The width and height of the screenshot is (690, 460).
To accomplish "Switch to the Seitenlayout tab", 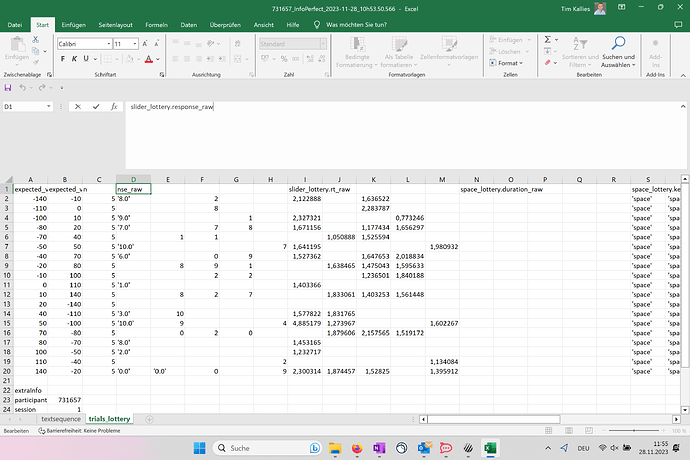I will coord(115,25).
